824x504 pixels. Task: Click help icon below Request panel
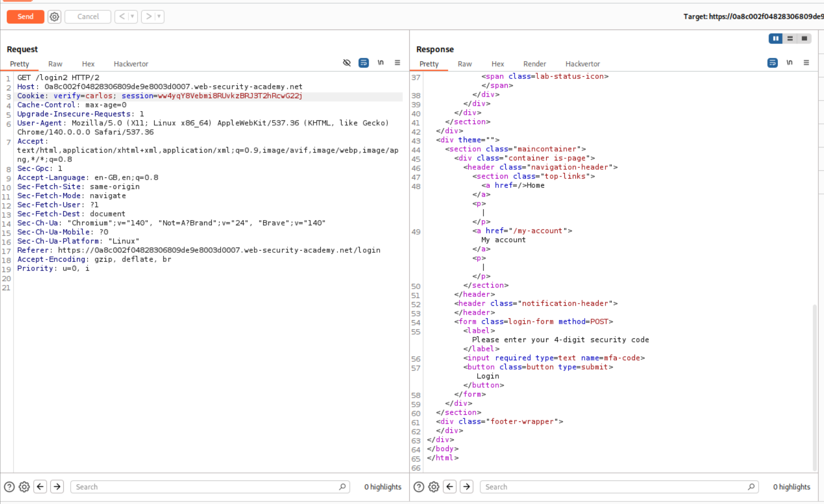9,487
